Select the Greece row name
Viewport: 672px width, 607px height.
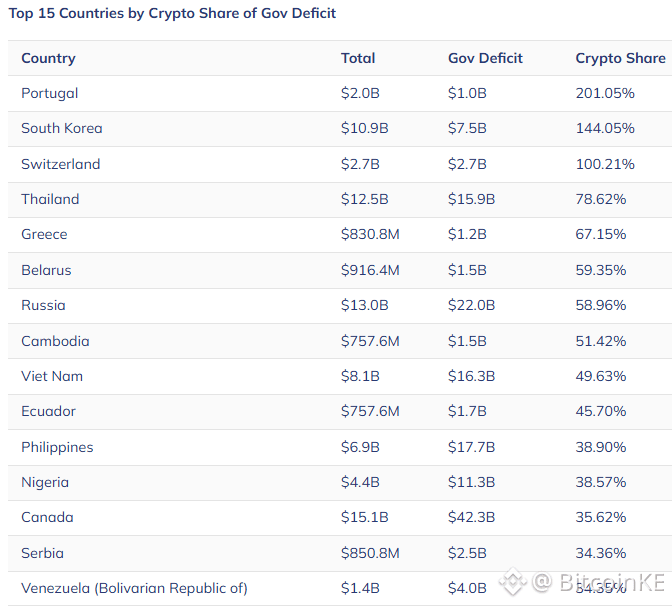click(44, 234)
